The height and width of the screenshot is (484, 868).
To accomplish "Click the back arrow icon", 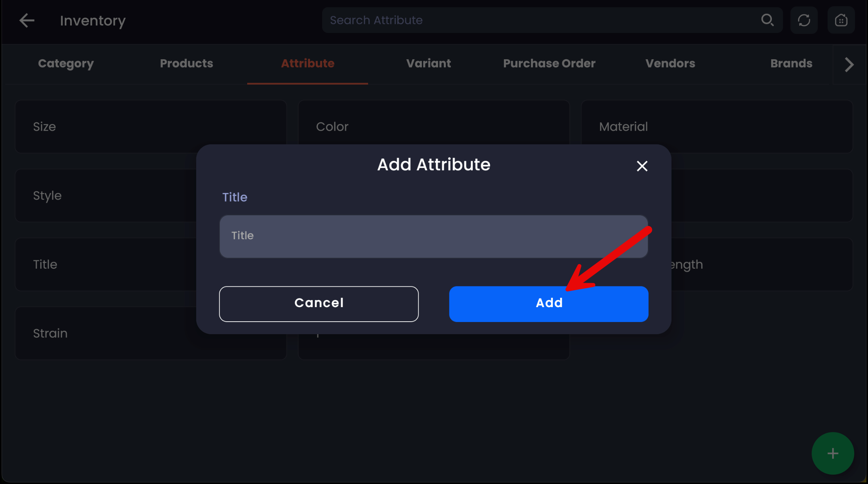I will pos(27,20).
